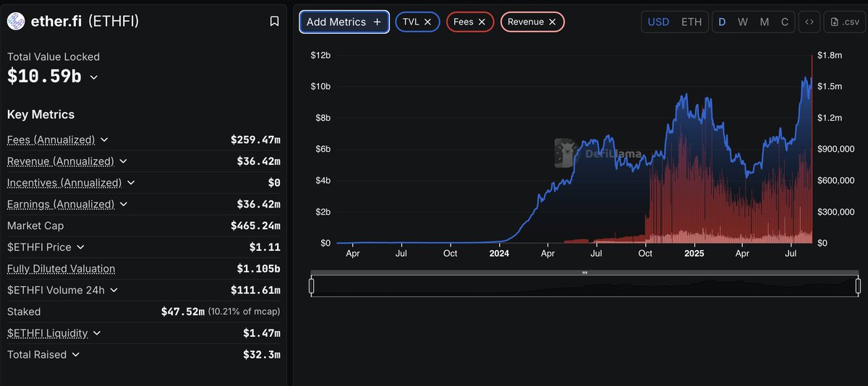
Task: Expand the $ETHFI Price row
Action: pos(80,247)
